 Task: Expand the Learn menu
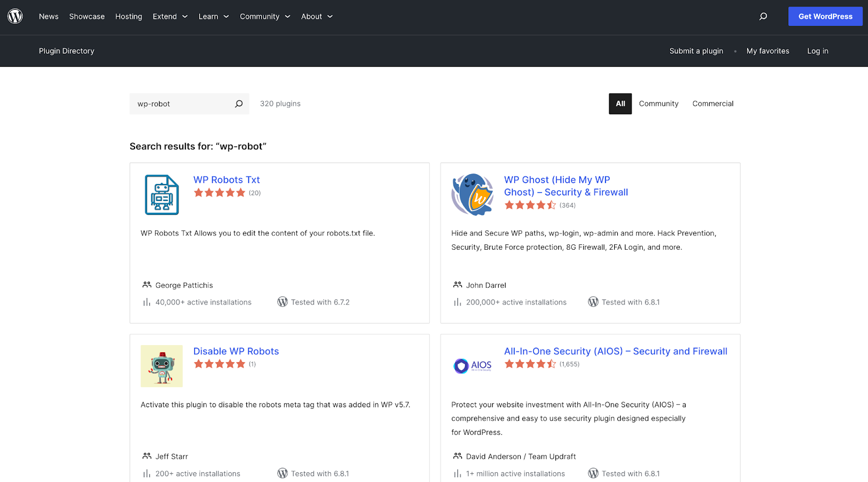click(214, 16)
